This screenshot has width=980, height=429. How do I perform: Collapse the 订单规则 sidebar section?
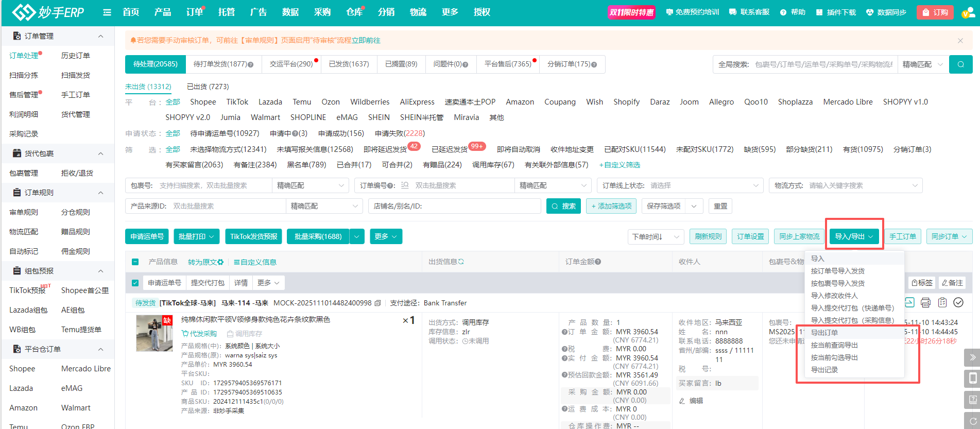tap(100, 193)
